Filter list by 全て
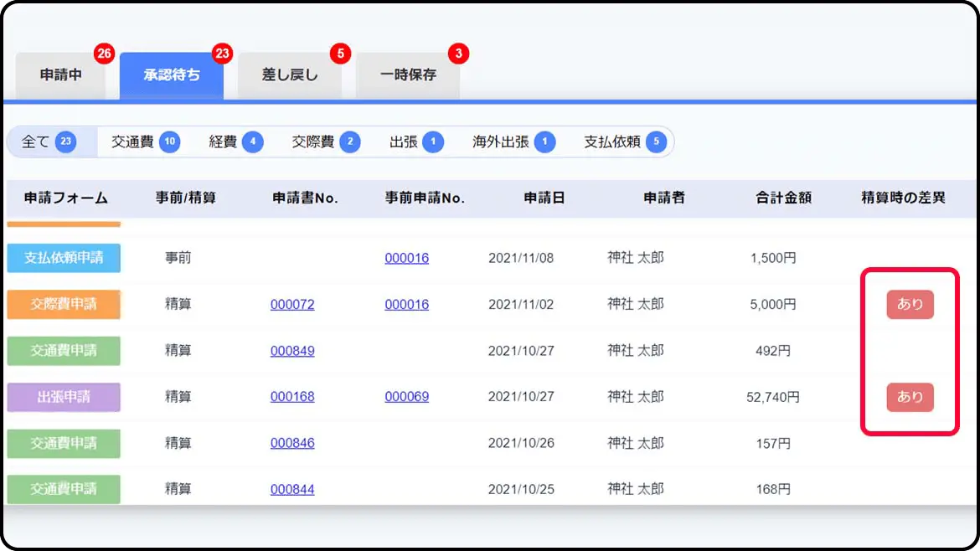980x551 pixels. [x=49, y=142]
